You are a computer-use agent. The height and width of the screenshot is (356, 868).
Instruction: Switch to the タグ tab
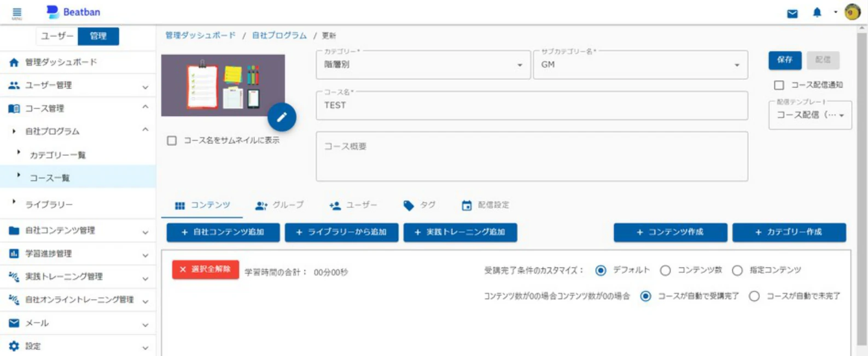(420, 206)
